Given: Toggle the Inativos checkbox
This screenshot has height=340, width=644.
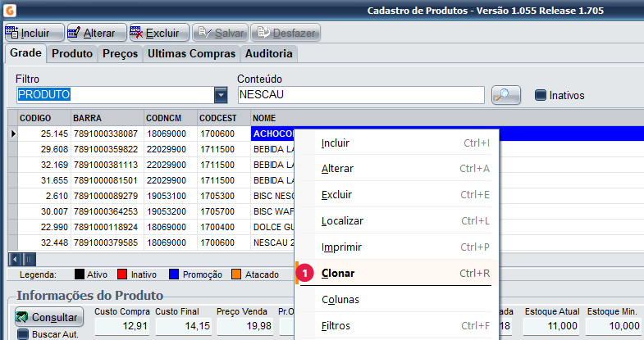Looking at the screenshot, I should [541, 95].
